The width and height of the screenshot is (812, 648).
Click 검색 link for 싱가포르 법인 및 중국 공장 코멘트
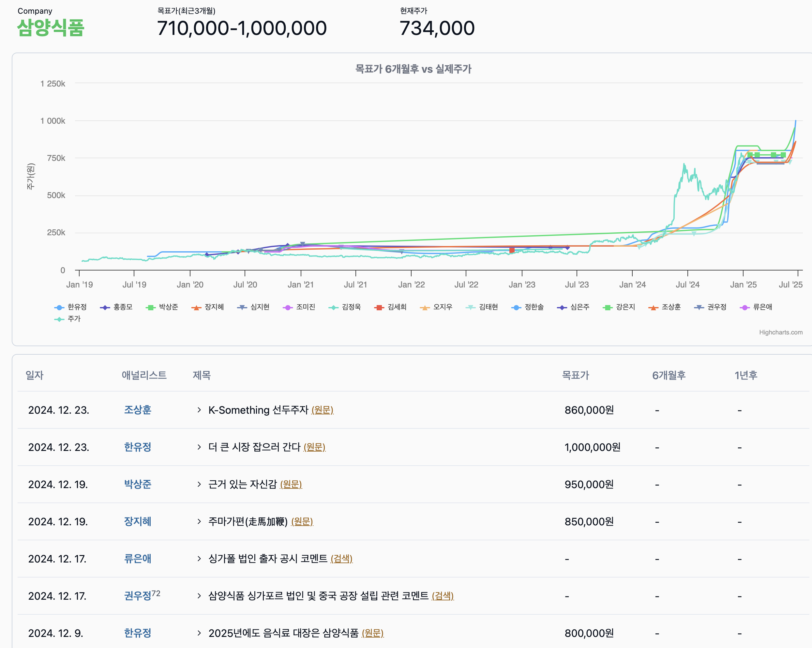[x=443, y=596]
